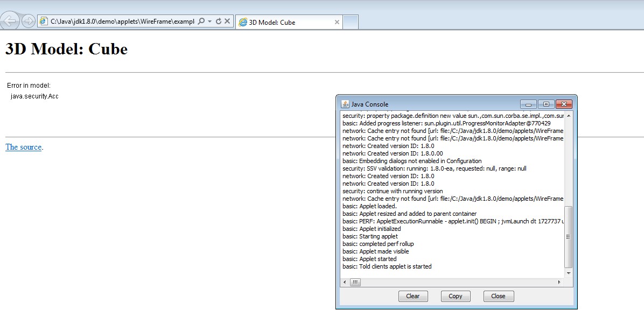Open the address bar autocomplete dropdown arrow
Image resolution: width=644 pixels, height=317 pixels.
(x=209, y=22)
